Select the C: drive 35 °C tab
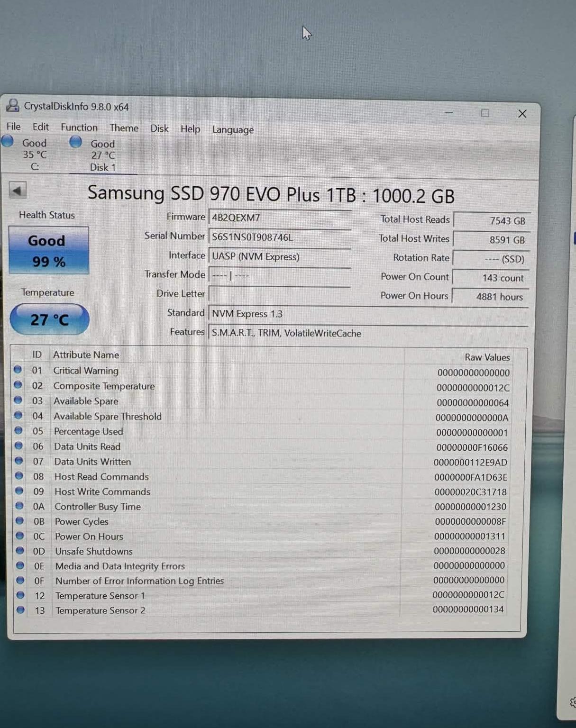576x728 pixels. [x=35, y=155]
